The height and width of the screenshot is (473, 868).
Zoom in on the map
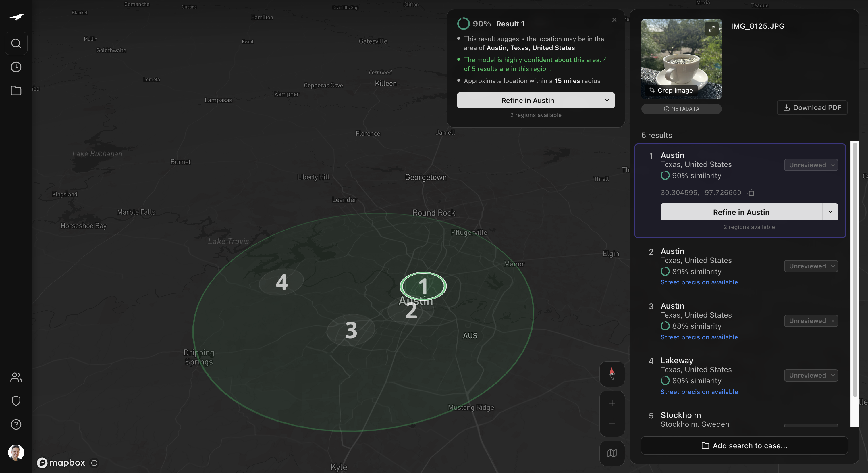612,403
